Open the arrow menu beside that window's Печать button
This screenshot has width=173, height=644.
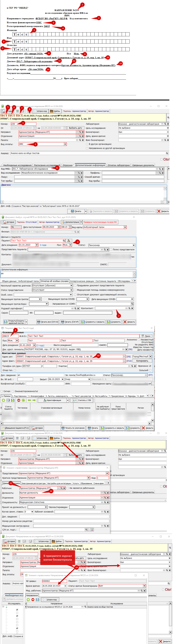(x=86, y=211)
